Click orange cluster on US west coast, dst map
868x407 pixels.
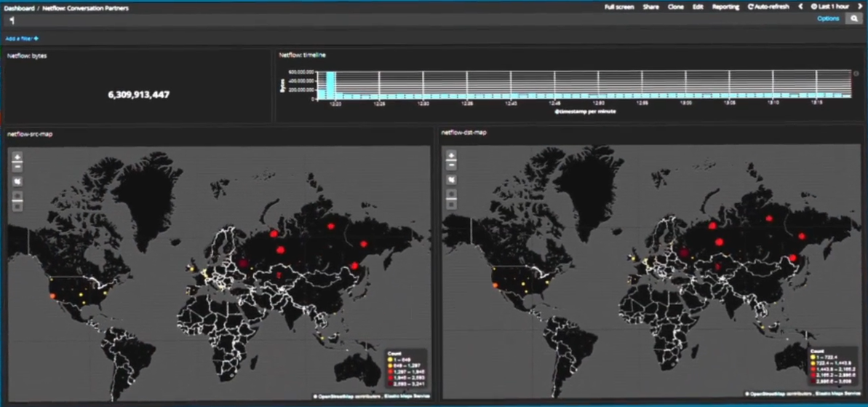pyautogui.click(x=495, y=285)
